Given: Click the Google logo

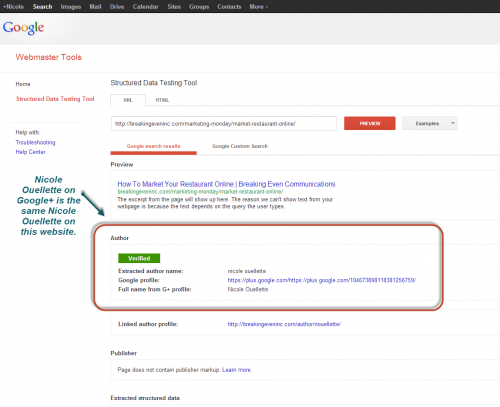Looking at the screenshot, I should (x=23, y=28).
